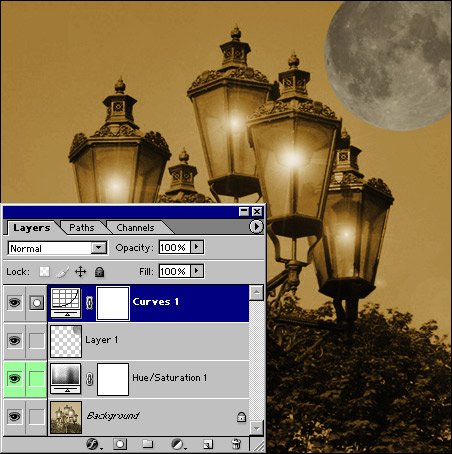Click the lock all padlock icon
The image size is (452, 454).
(99, 272)
